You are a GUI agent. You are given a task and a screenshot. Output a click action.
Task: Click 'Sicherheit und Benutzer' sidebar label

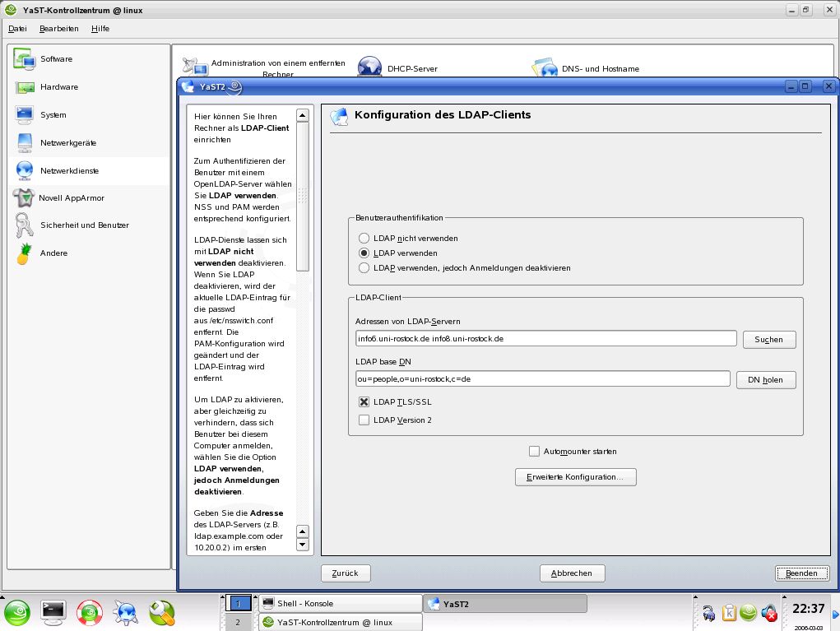85,225
